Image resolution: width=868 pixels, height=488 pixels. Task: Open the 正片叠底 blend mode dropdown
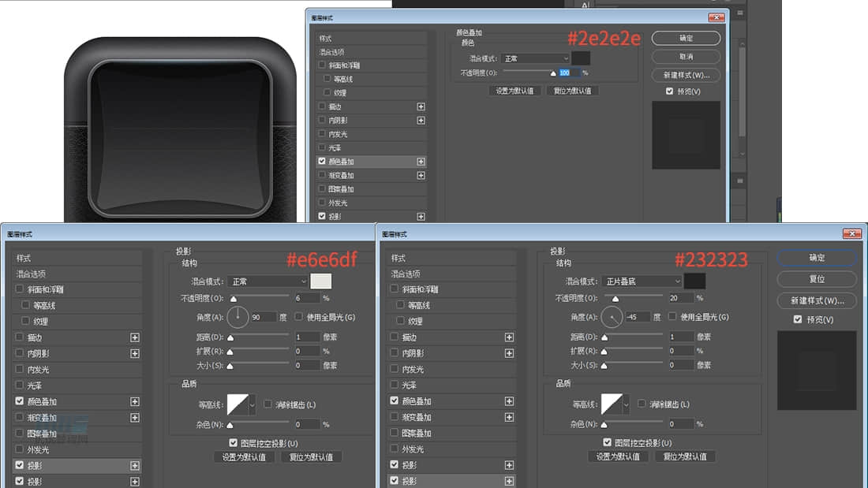point(642,281)
